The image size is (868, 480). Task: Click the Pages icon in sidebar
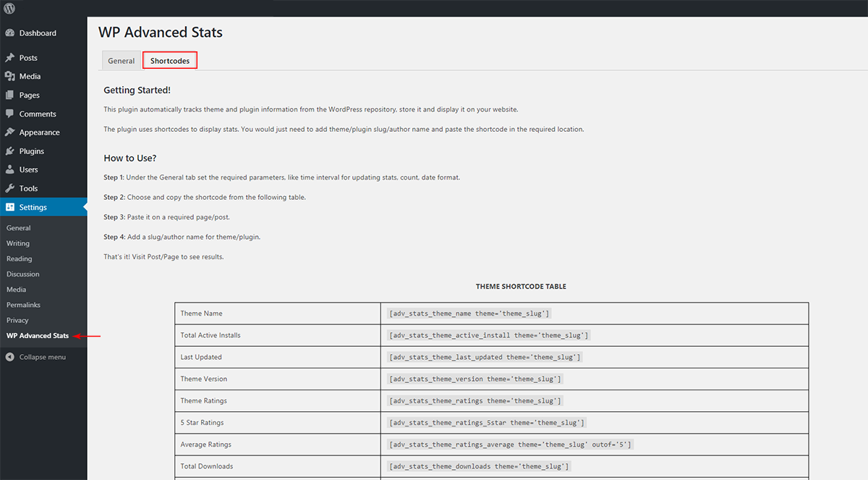click(x=9, y=95)
